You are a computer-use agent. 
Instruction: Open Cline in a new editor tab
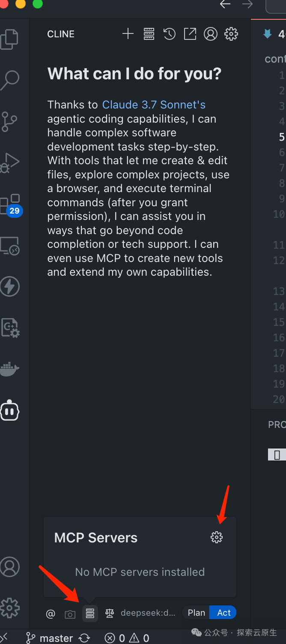190,34
